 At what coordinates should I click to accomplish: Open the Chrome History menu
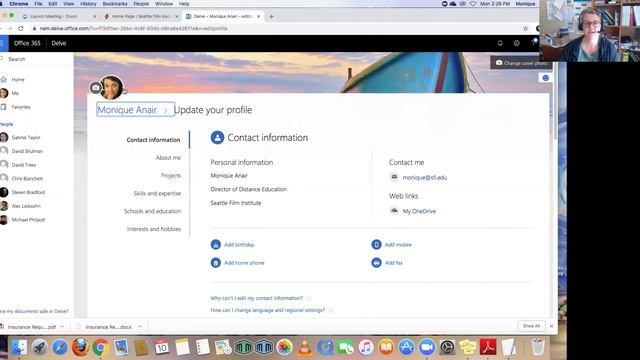(x=88, y=4)
